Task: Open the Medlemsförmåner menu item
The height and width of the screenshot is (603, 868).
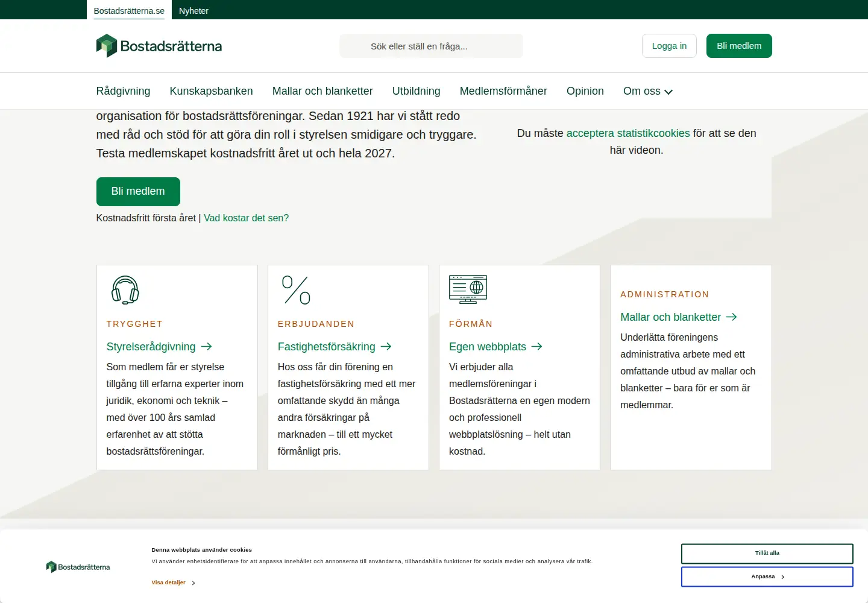Action: coord(503,91)
